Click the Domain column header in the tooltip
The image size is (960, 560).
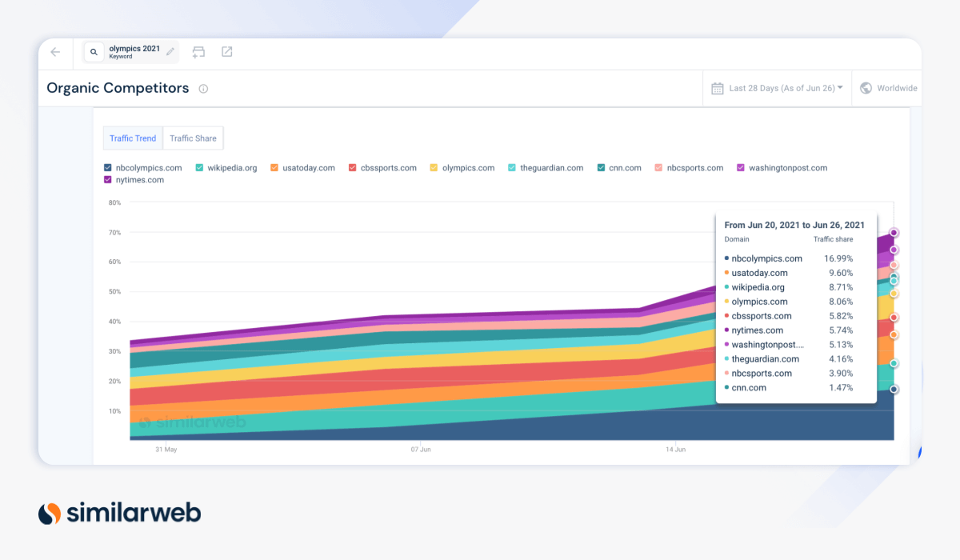pos(738,239)
